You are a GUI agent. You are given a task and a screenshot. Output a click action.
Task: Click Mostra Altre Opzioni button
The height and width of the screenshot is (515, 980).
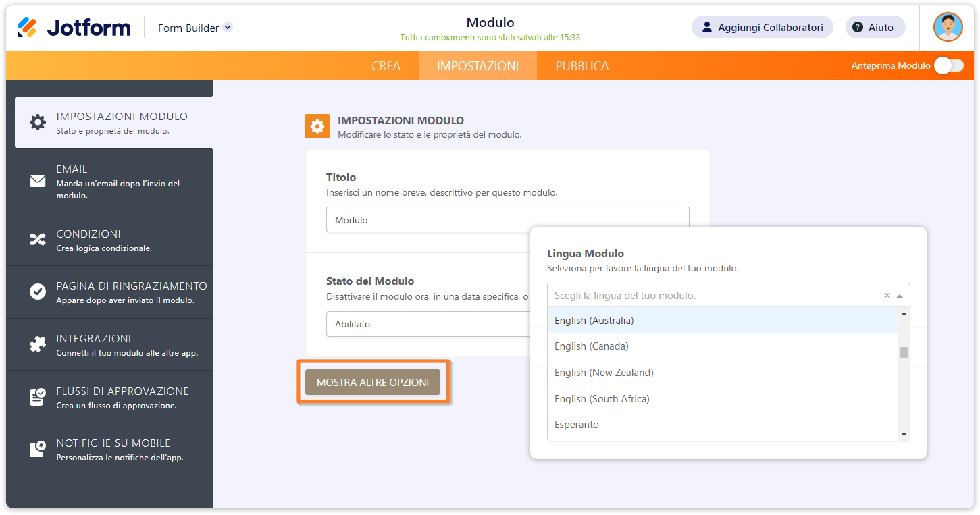[373, 382]
